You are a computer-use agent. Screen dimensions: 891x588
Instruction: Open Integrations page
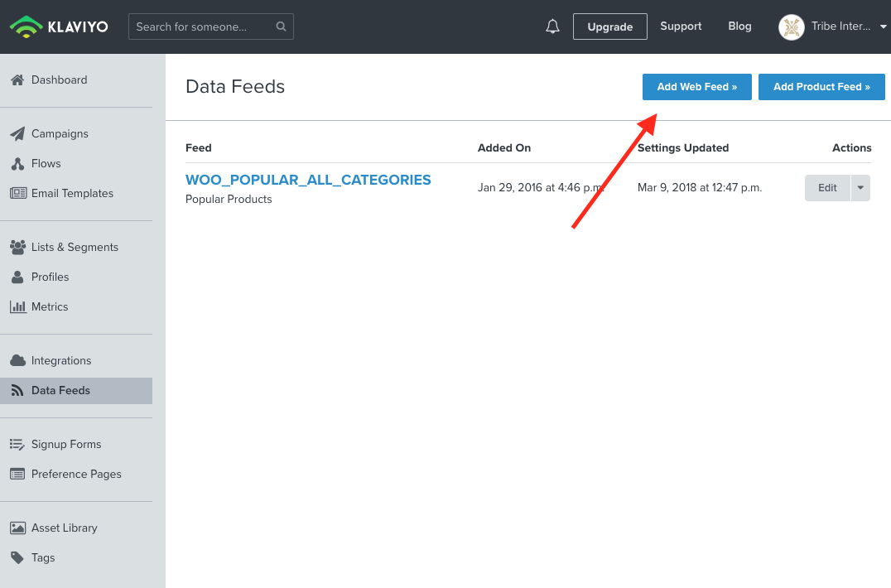(60, 361)
